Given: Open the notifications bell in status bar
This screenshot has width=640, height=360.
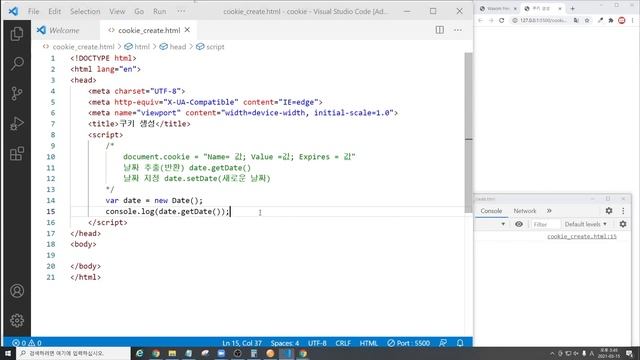Looking at the screenshot, I should [x=460, y=343].
